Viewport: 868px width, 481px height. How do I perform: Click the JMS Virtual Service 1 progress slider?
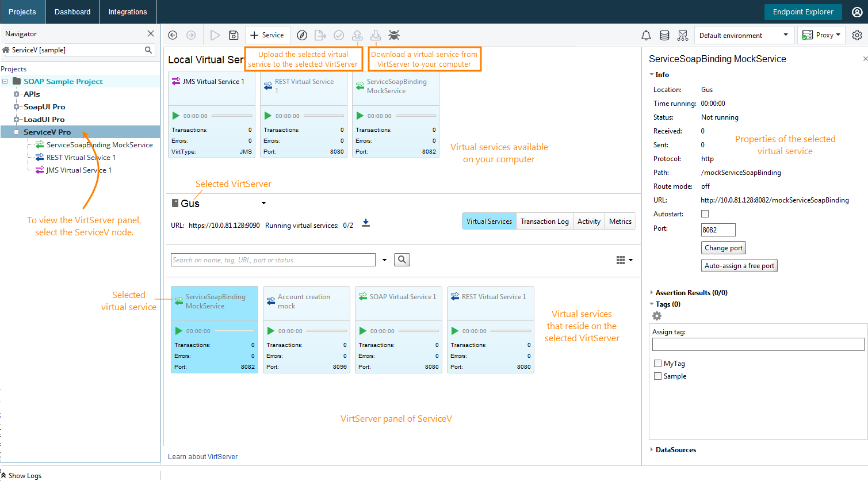(232, 116)
